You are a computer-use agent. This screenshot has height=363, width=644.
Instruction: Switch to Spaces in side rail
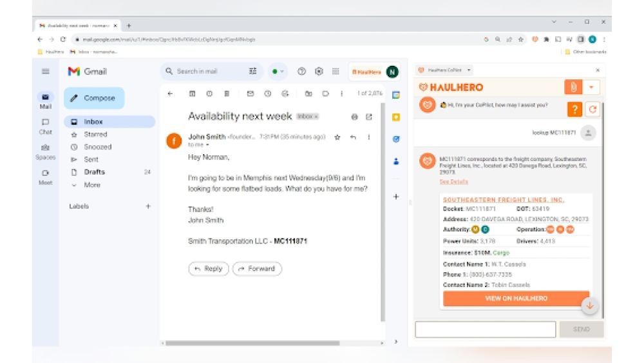(x=45, y=152)
